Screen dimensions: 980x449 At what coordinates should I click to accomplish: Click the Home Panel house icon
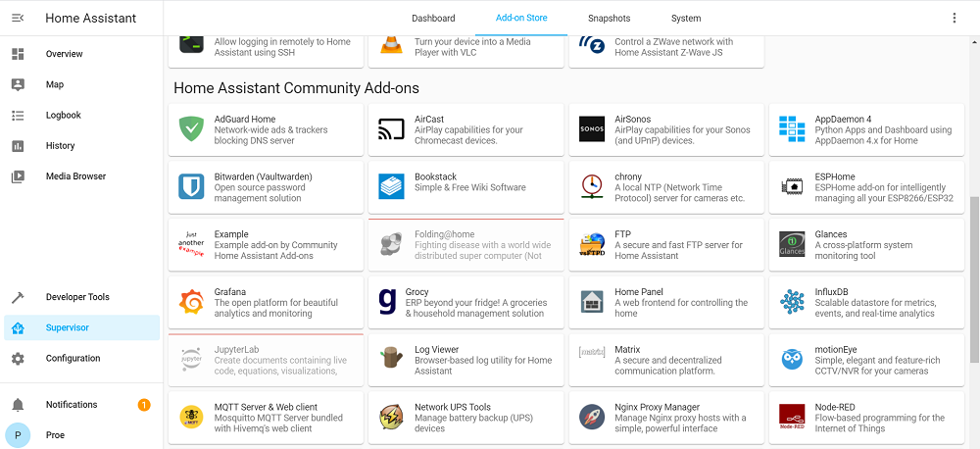point(592,302)
